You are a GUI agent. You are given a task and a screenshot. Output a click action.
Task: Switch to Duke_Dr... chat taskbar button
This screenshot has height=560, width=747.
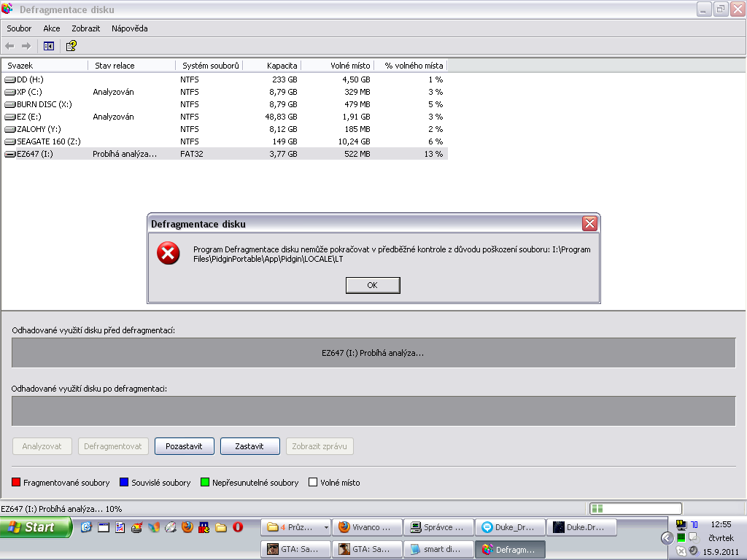point(510,527)
